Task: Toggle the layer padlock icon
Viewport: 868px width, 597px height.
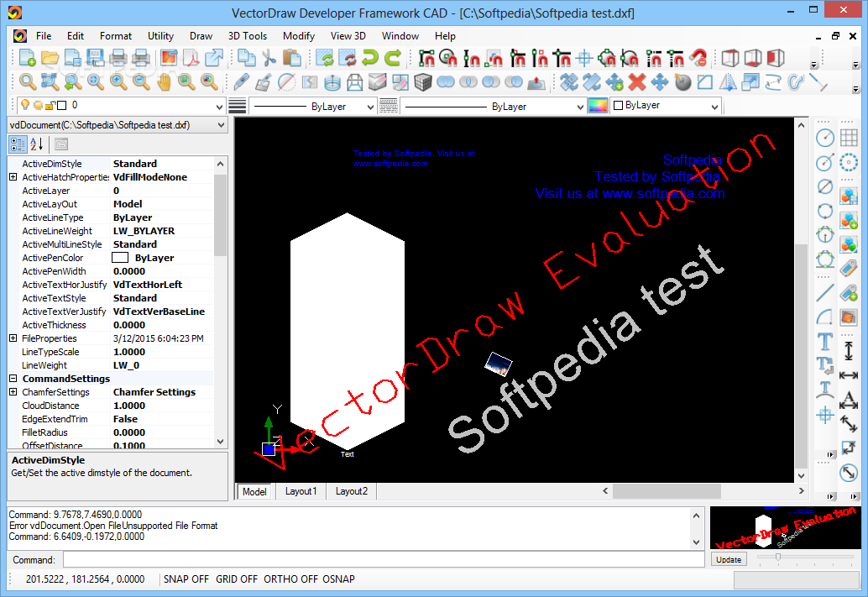Action: click(x=50, y=105)
